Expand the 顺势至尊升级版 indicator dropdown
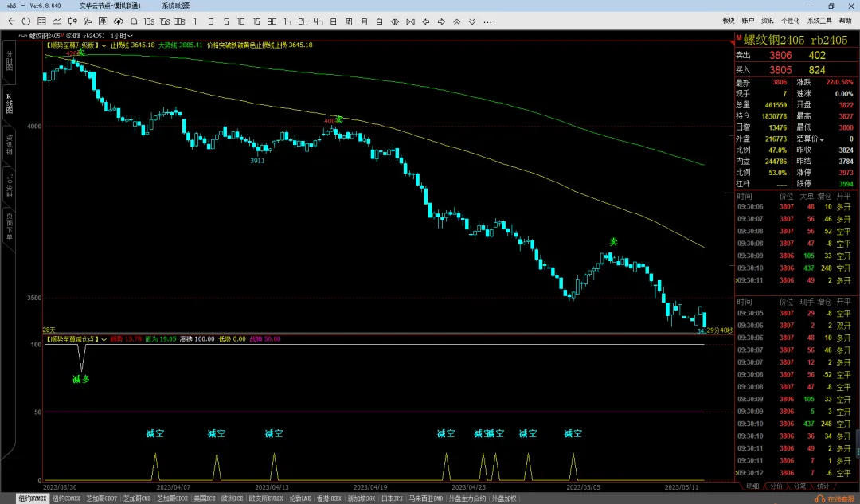 click(104, 45)
